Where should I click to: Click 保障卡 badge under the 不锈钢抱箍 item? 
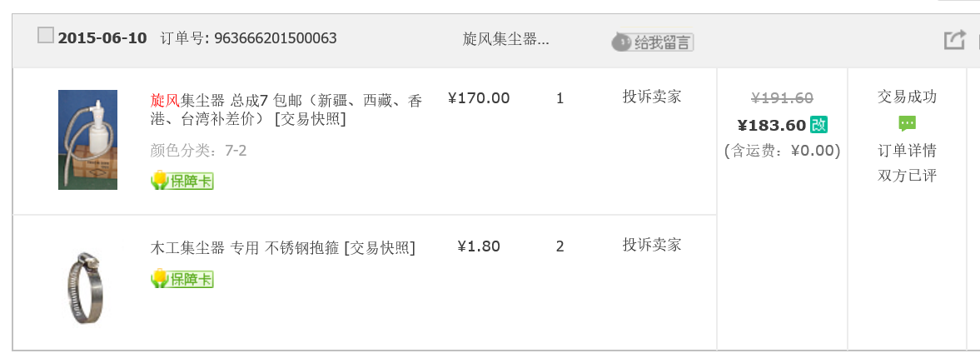click(x=182, y=279)
